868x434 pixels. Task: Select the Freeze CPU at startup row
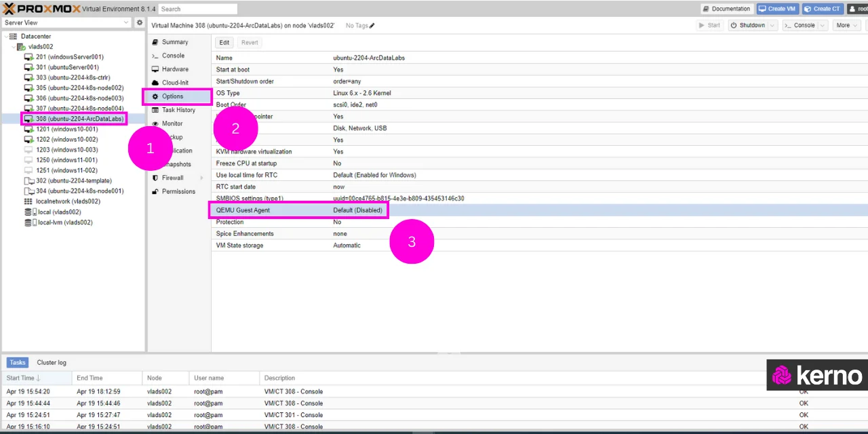pyautogui.click(x=540, y=163)
